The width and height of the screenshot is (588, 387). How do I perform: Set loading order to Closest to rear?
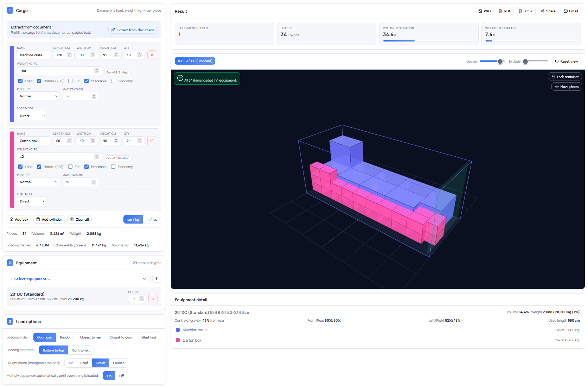tap(91, 337)
